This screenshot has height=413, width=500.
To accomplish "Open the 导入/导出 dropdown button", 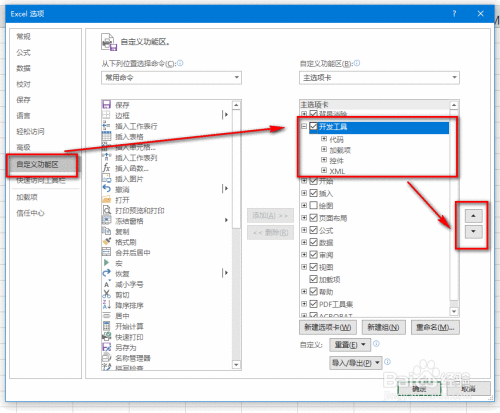I will [356, 363].
